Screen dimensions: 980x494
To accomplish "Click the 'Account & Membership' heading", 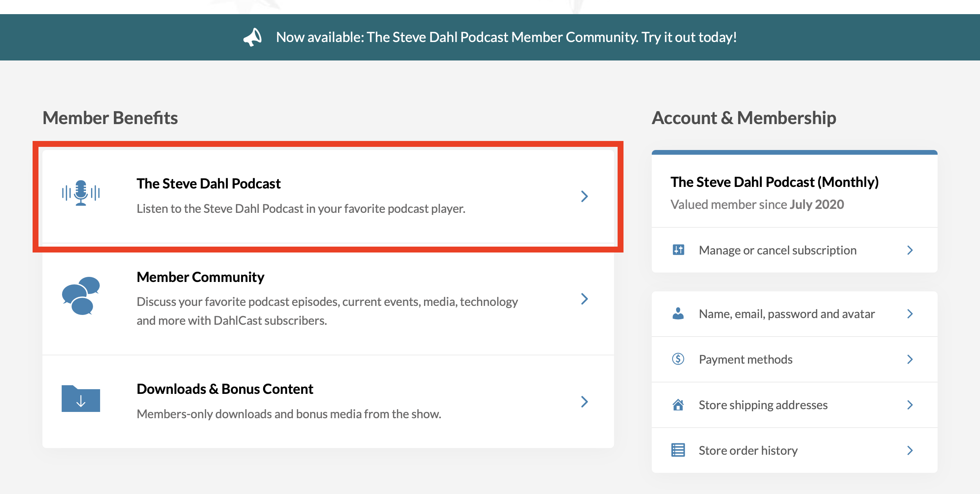I will tap(744, 118).
